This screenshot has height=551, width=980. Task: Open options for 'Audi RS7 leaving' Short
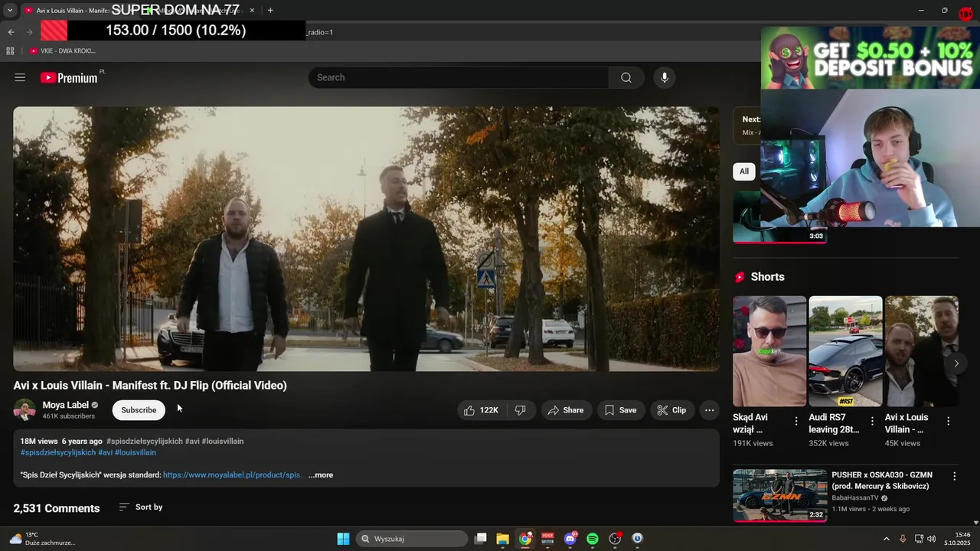click(872, 421)
